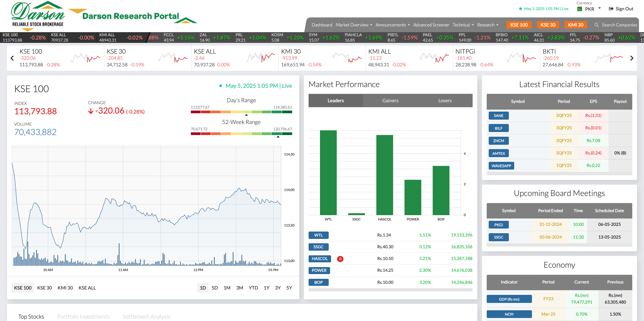Switch to the Leaders tab

click(x=336, y=101)
